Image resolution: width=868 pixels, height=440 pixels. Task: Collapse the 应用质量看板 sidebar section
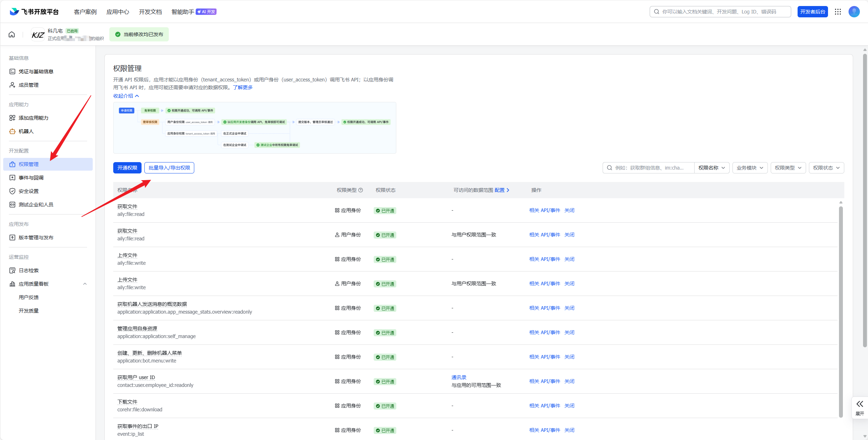point(85,284)
